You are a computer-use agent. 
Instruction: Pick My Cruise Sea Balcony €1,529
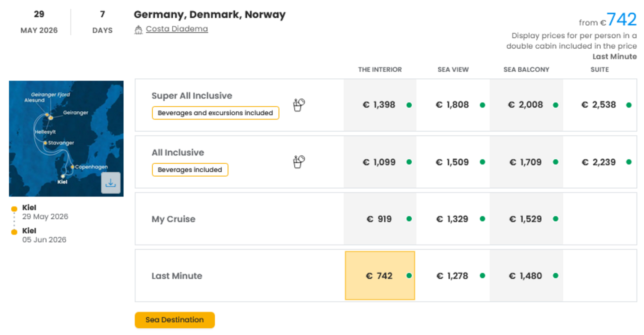[x=526, y=219]
